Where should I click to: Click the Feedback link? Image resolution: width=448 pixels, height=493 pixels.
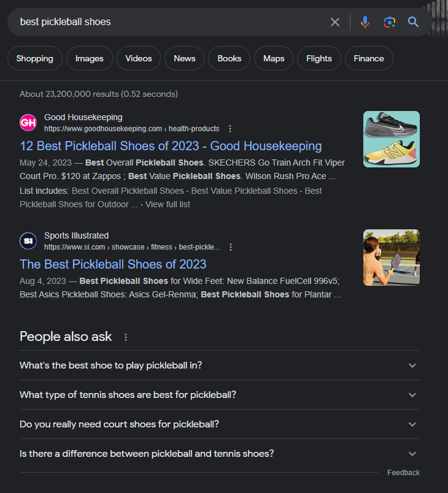tap(403, 473)
